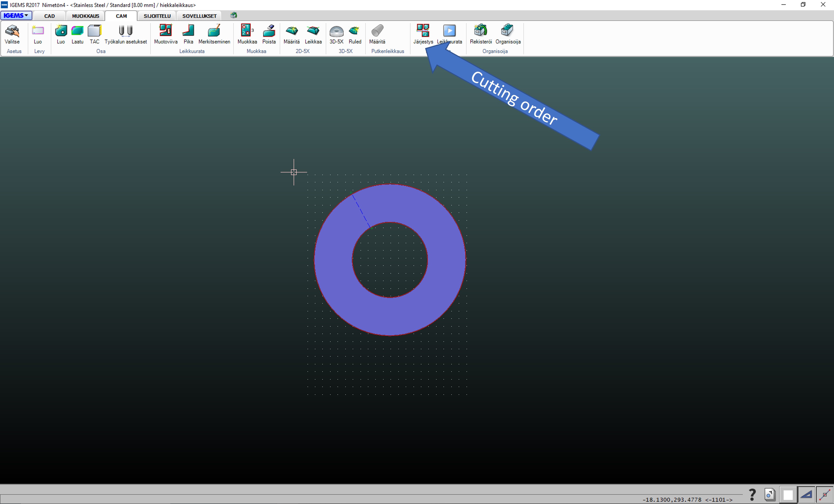834x504 pixels.
Task: Open the SIJOITTELU tab
Action: click(x=157, y=16)
